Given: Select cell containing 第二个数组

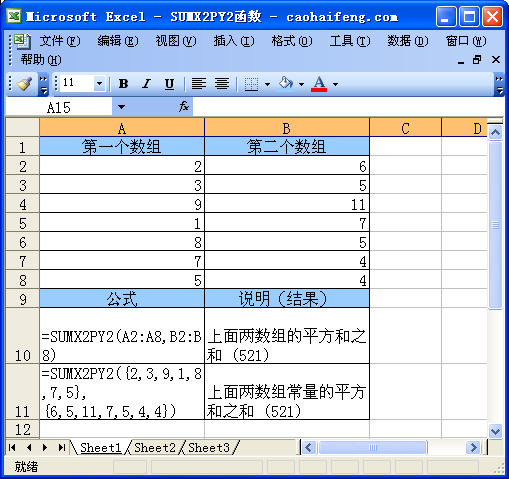Looking at the screenshot, I should tap(287, 147).
